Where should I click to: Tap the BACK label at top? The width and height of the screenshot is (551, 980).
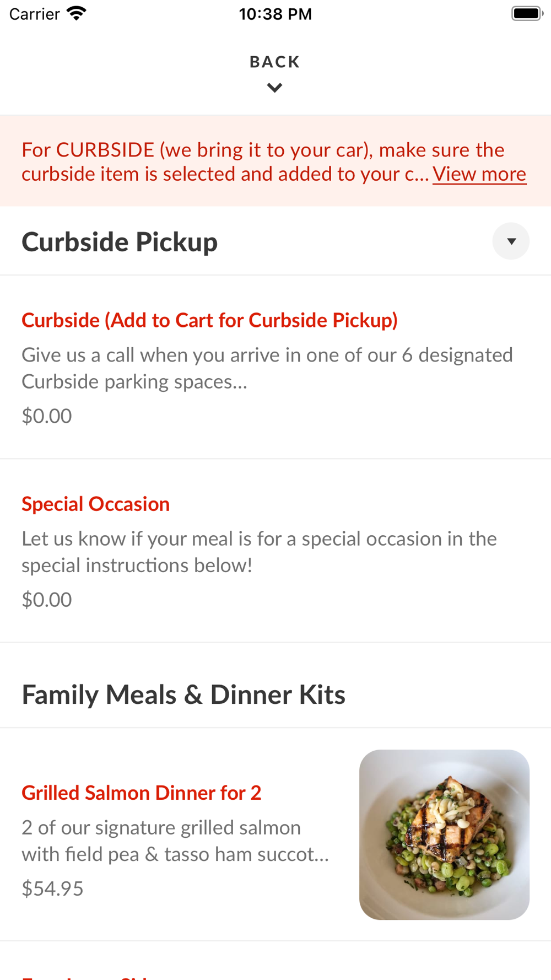tap(274, 62)
